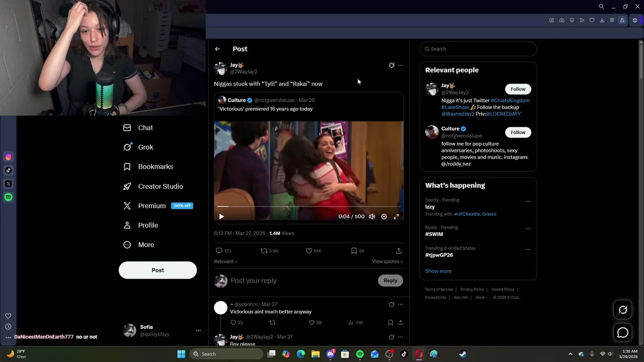Open Steam from the Windows taskbar
The height and width of the screenshot is (362, 644).
point(462,354)
